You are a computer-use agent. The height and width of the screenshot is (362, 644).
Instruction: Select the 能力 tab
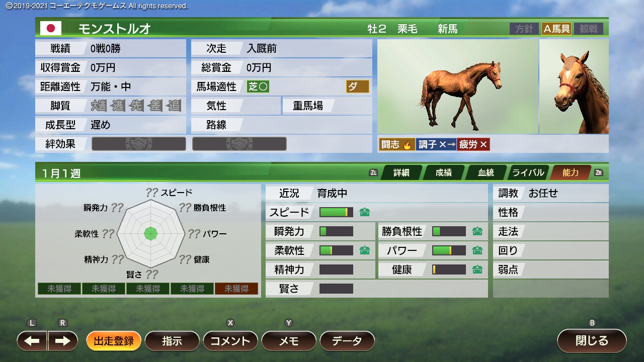pyautogui.click(x=571, y=172)
